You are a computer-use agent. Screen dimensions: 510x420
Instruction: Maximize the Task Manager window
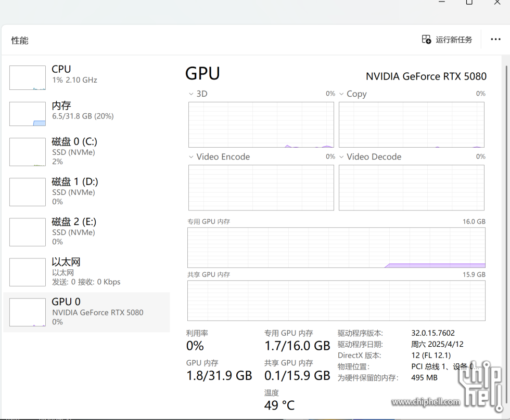(469, 2)
